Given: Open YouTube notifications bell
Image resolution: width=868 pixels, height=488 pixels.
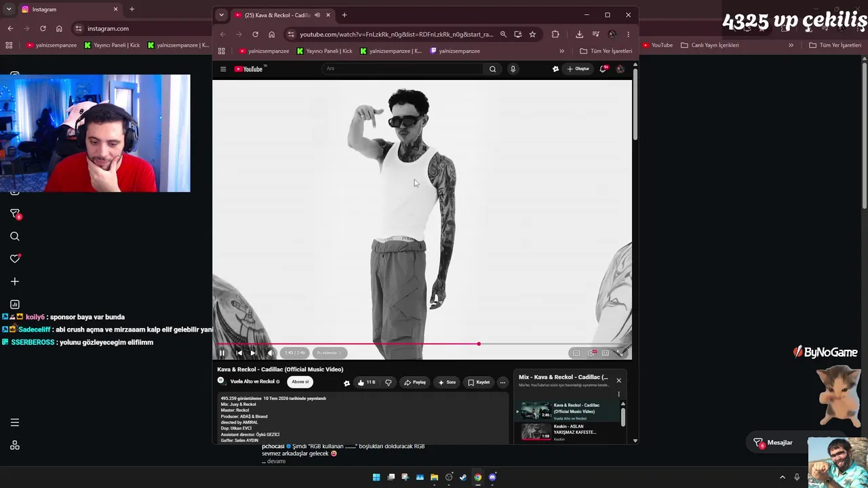Looking at the screenshot, I should pyautogui.click(x=604, y=68).
